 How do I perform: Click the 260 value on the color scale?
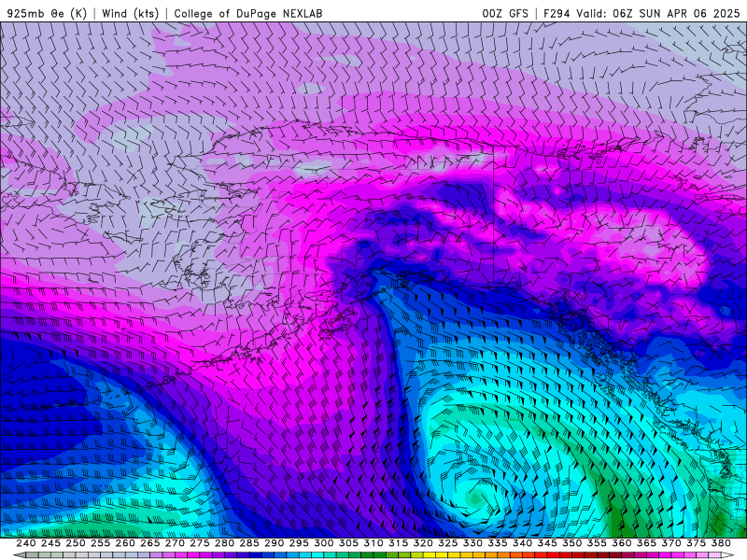(x=125, y=543)
